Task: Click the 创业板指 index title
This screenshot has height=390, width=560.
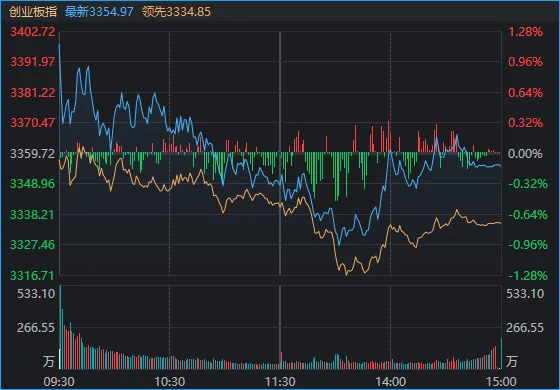Action: tap(33, 12)
